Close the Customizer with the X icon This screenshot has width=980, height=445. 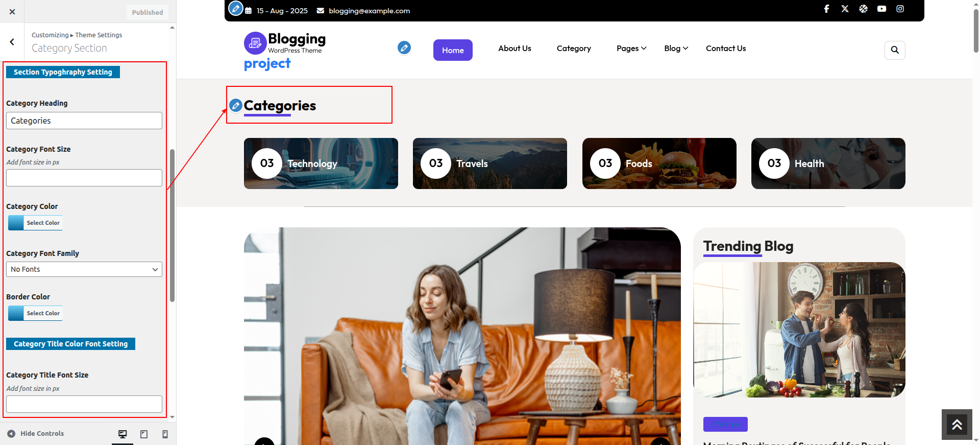point(12,12)
